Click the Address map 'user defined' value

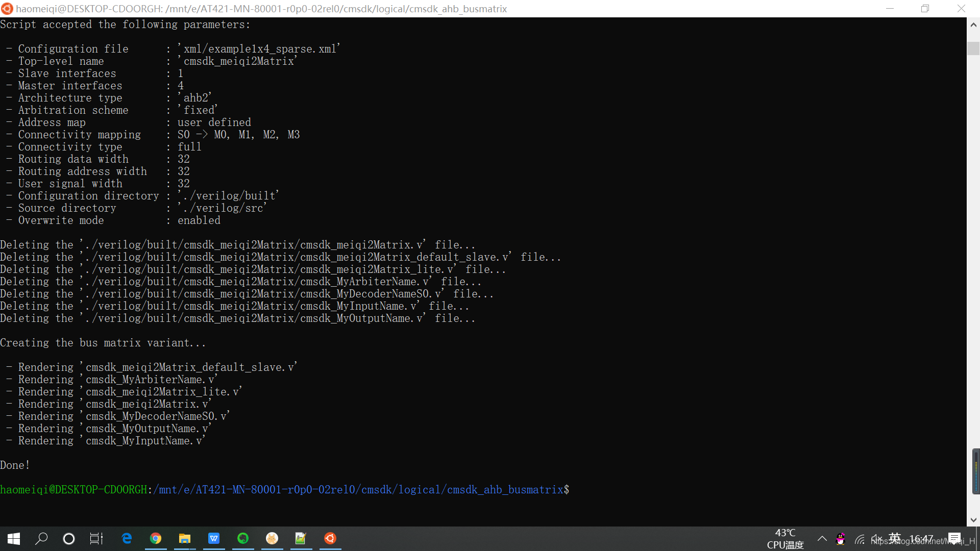214,122
